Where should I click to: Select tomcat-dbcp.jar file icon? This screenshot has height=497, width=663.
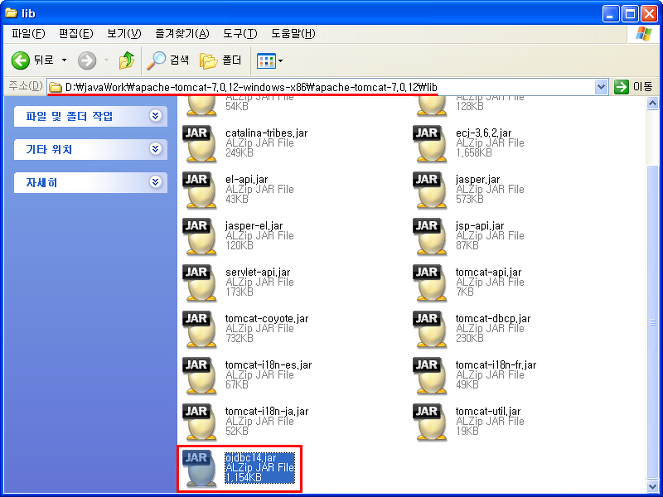tap(430, 329)
